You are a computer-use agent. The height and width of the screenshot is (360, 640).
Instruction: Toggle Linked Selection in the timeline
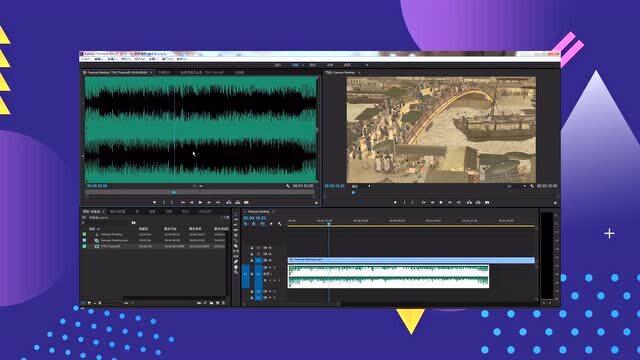(262, 224)
